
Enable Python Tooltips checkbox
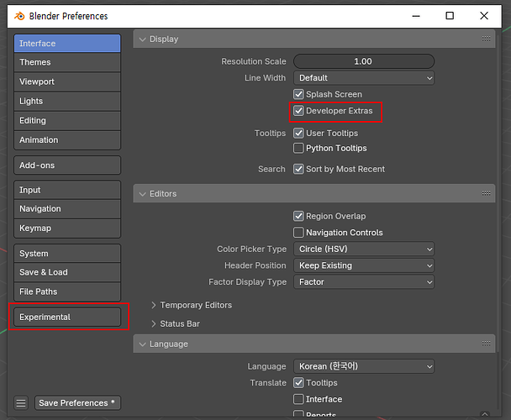click(298, 148)
